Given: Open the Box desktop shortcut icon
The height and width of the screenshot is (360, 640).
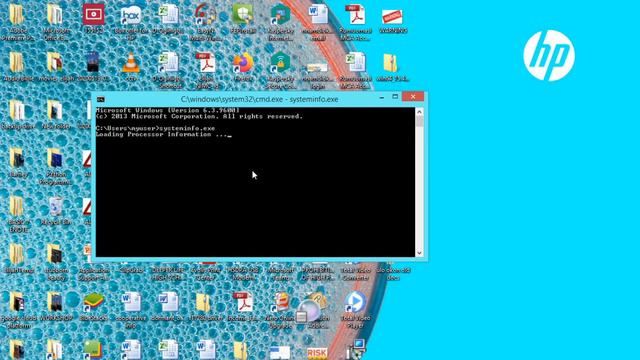Looking at the screenshot, I should coord(130,16).
